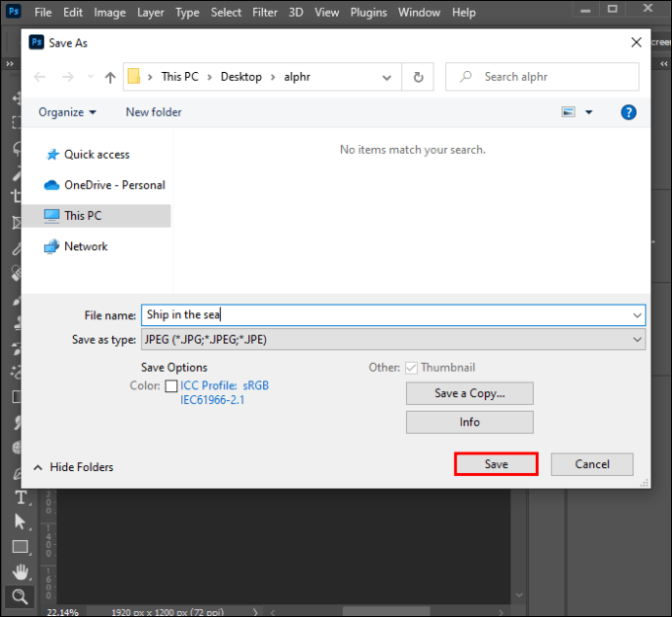The image size is (672, 617).
Task: Click the change view icon
Action: click(569, 112)
